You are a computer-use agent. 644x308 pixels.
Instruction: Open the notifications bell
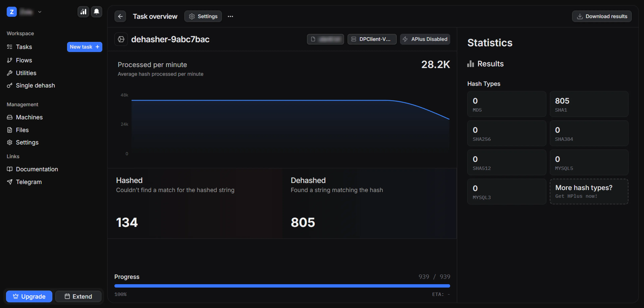pyautogui.click(x=96, y=12)
